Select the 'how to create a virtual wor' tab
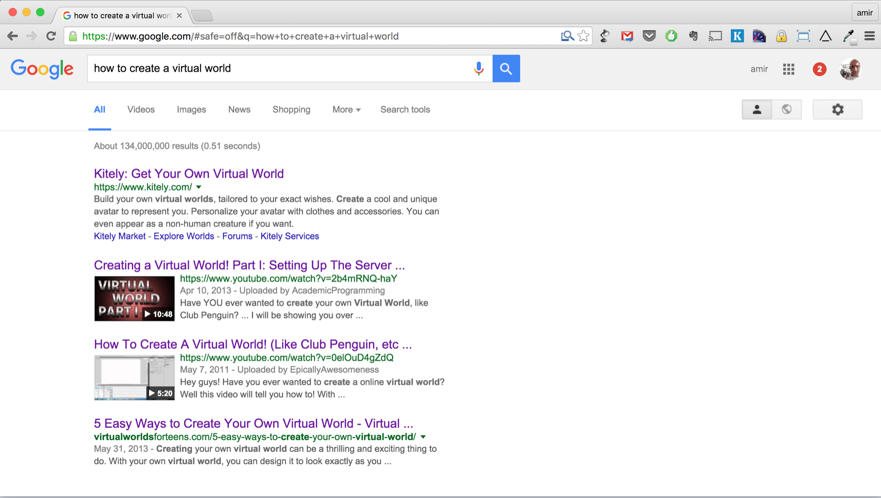The width and height of the screenshot is (881, 498). (x=121, y=15)
